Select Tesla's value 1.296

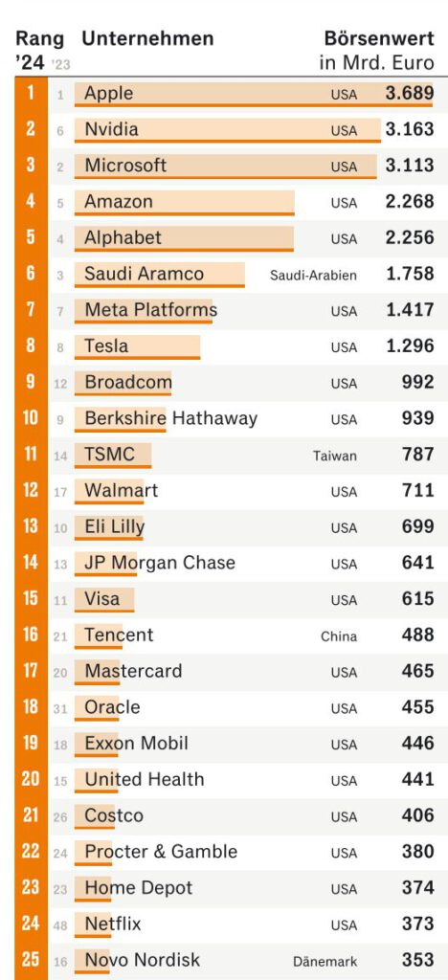pyautogui.click(x=410, y=345)
